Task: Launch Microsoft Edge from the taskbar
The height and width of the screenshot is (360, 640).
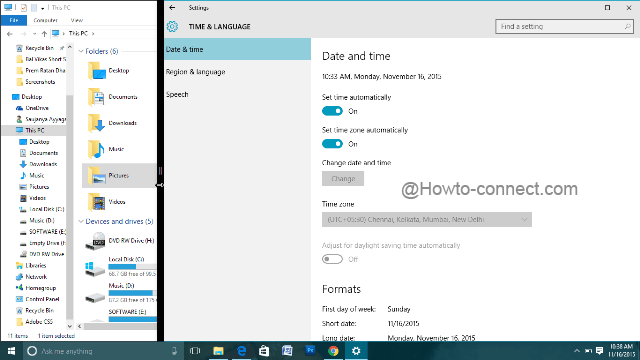Action: point(242,351)
